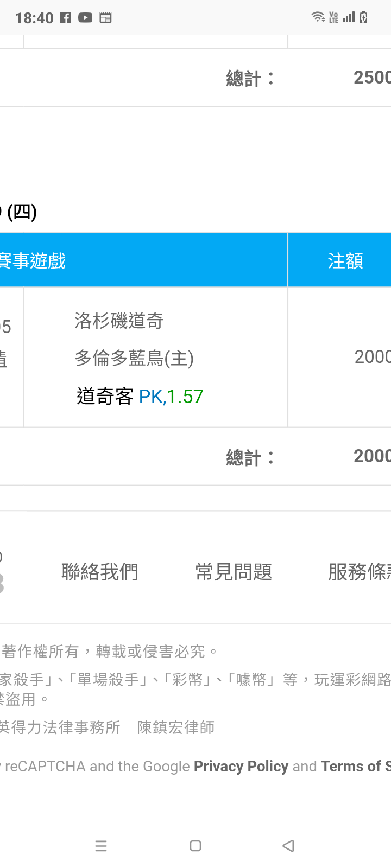Open the 常見問題 footer link
The height and width of the screenshot is (868, 391).
tap(234, 572)
